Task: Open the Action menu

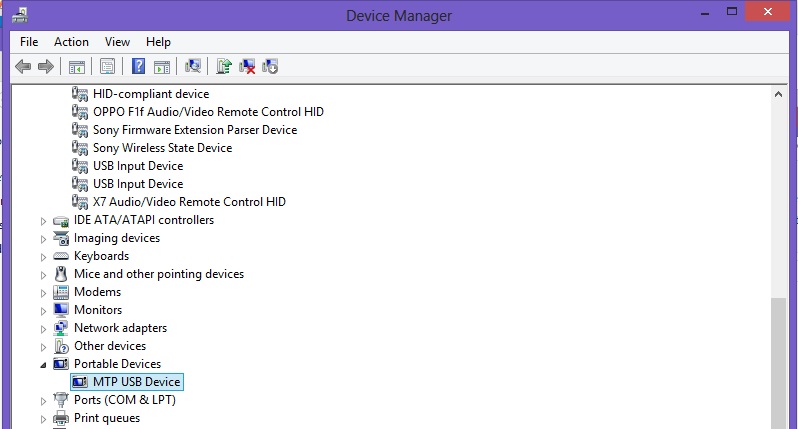Action: pos(71,42)
